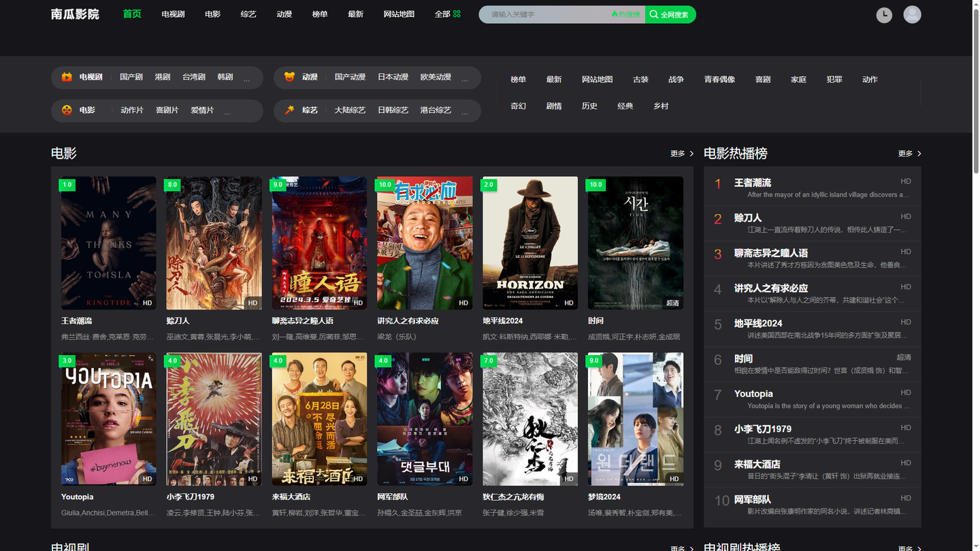The image size is (980, 551).
Task: Click the green grid icon beside 全部
Action: [x=457, y=14]
